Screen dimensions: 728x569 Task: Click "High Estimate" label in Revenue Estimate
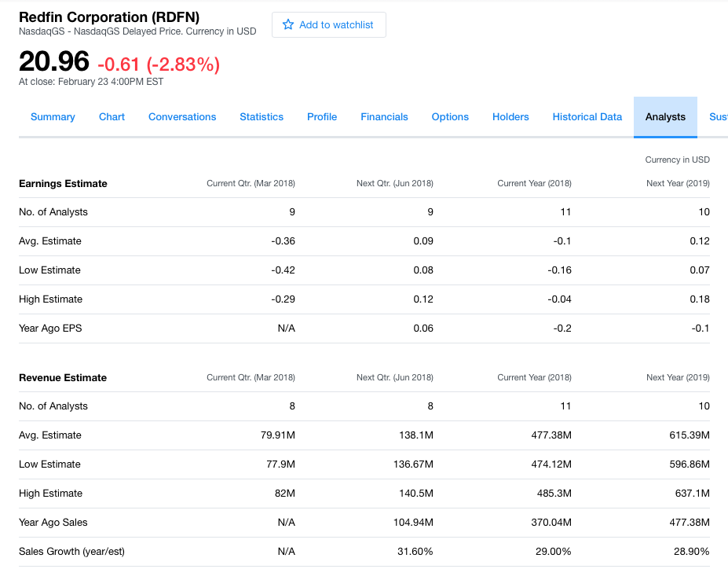pyautogui.click(x=50, y=494)
